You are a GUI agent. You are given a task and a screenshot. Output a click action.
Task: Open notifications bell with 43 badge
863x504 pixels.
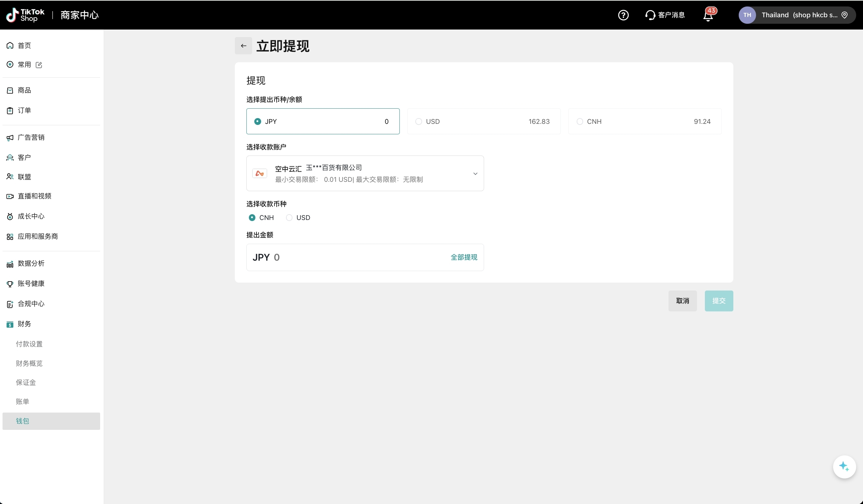tap(708, 15)
